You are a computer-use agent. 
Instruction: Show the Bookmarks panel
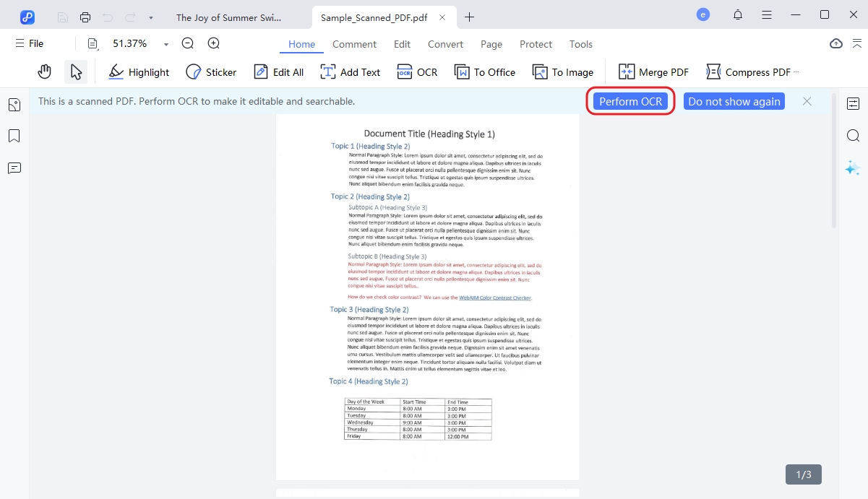(x=14, y=136)
